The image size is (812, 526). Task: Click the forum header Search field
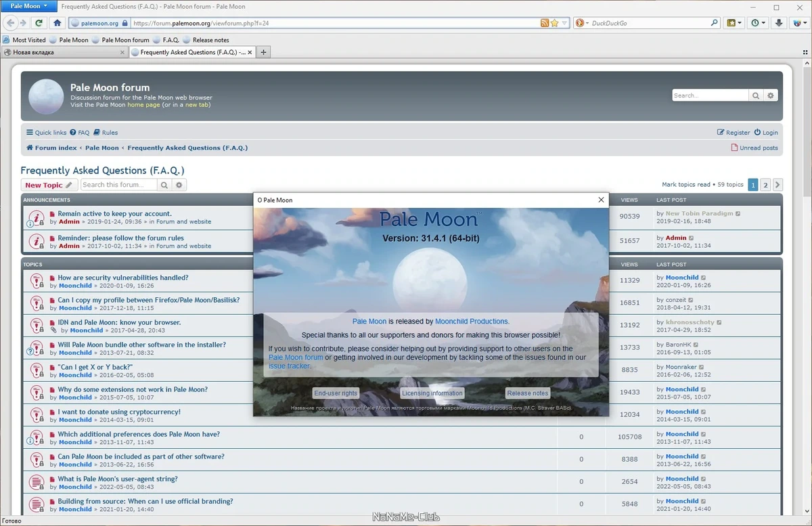(710, 95)
